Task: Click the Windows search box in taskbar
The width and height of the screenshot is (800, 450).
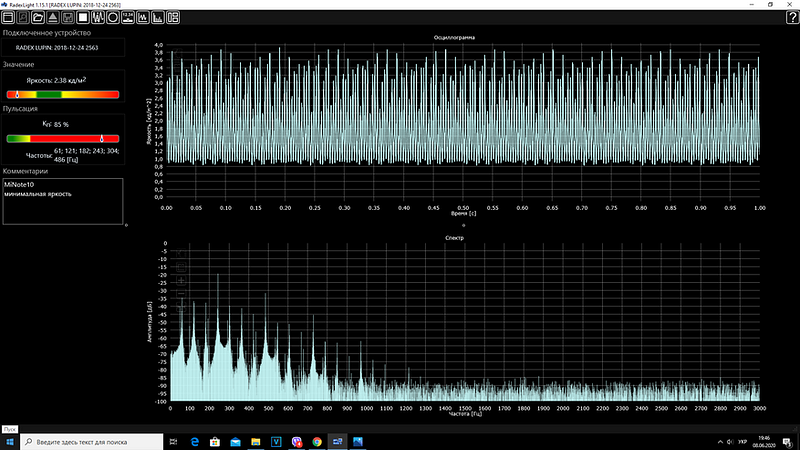Action: 92,441
